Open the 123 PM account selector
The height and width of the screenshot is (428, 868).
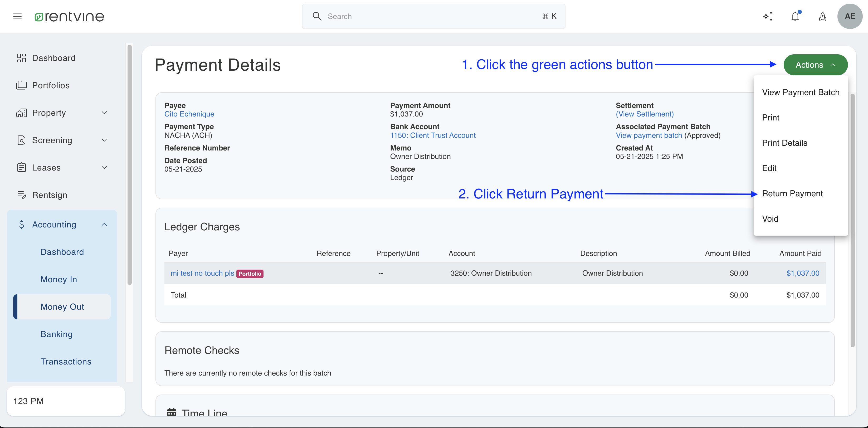pyautogui.click(x=66, y=401)
